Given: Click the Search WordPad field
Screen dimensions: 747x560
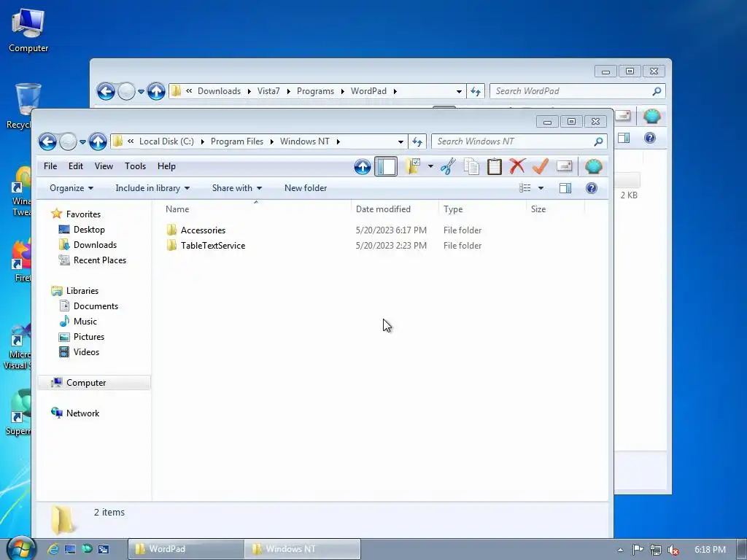Looking at the screenshot, I should click(577, 91).
